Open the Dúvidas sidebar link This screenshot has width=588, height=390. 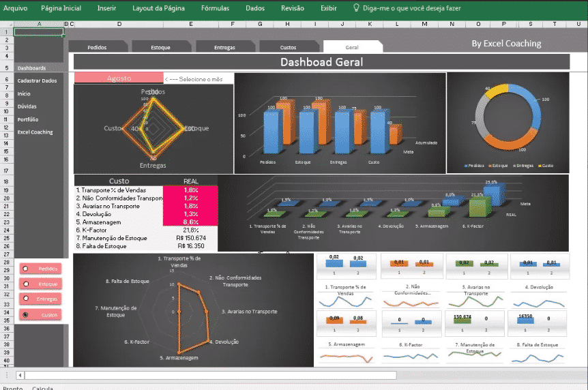click(x=27, y=106)
